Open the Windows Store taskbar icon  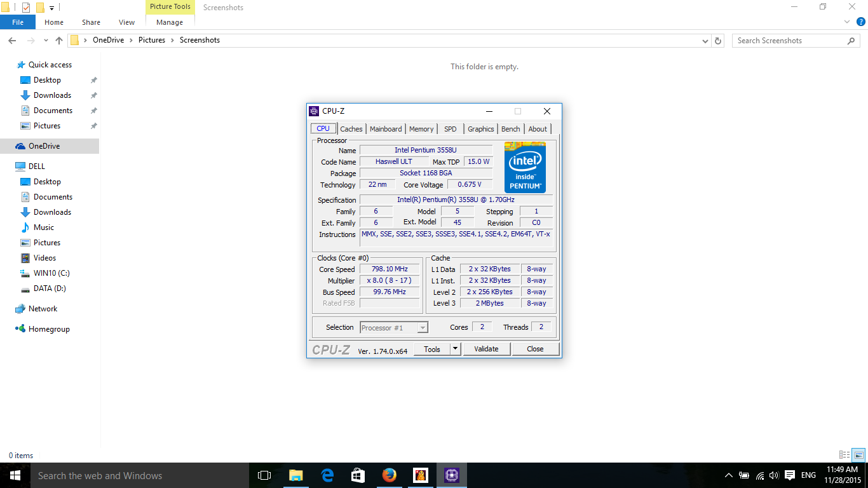[358, 475]
